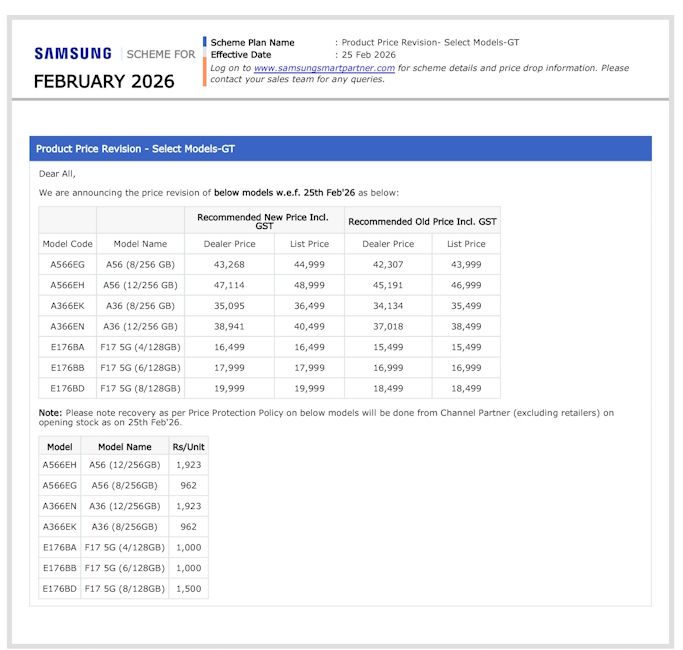Screen dimensions: 683x650
Task: Click the Samsung logo
Action: coord(73,54)
